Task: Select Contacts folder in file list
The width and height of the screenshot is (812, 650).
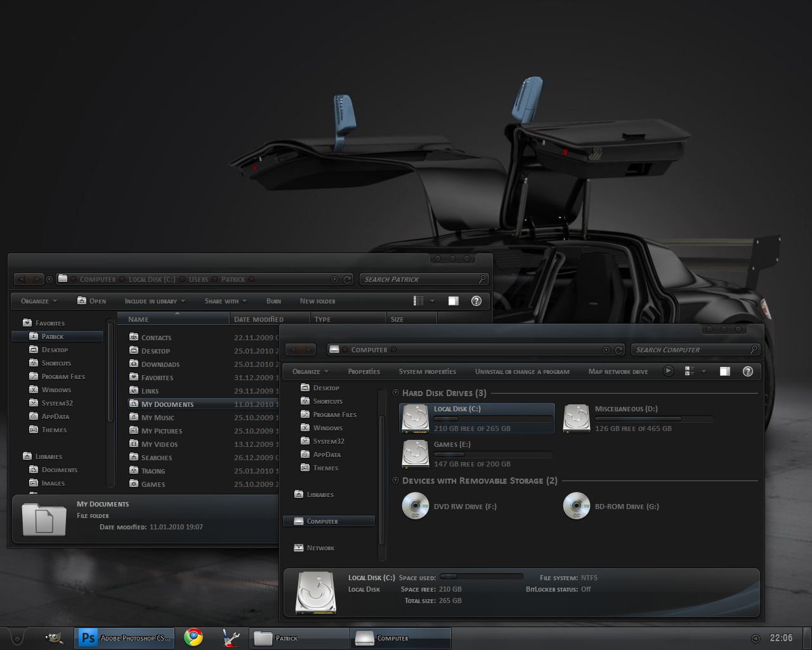Action: (156, 338)
